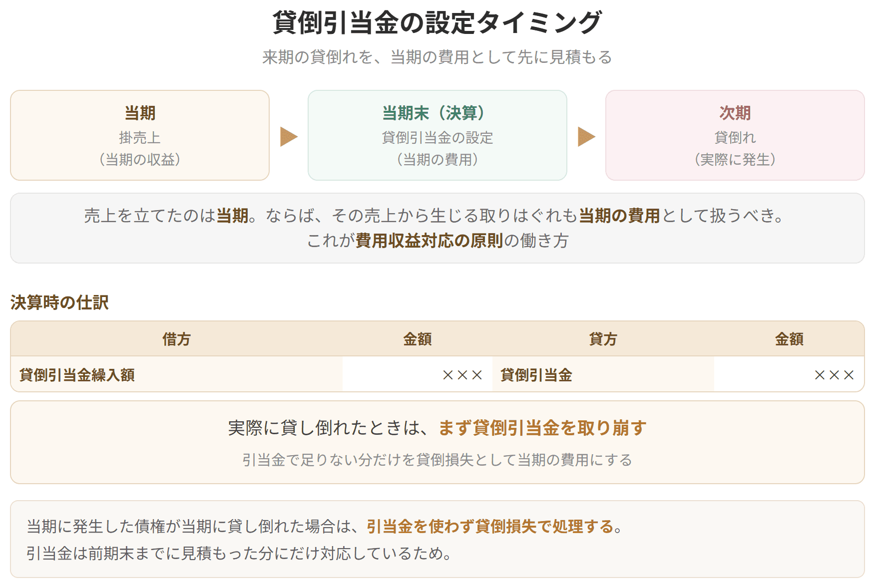Image resolution: width=875 pixels, height=588 pixels.
Task: Select the 当期 card heading
Action: 140,113
